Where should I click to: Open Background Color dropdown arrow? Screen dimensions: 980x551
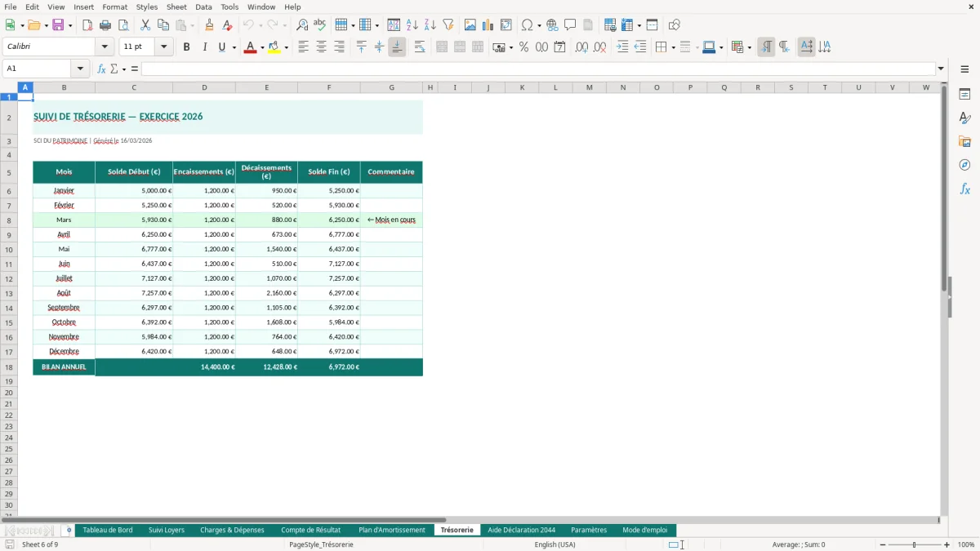[286, 47]
